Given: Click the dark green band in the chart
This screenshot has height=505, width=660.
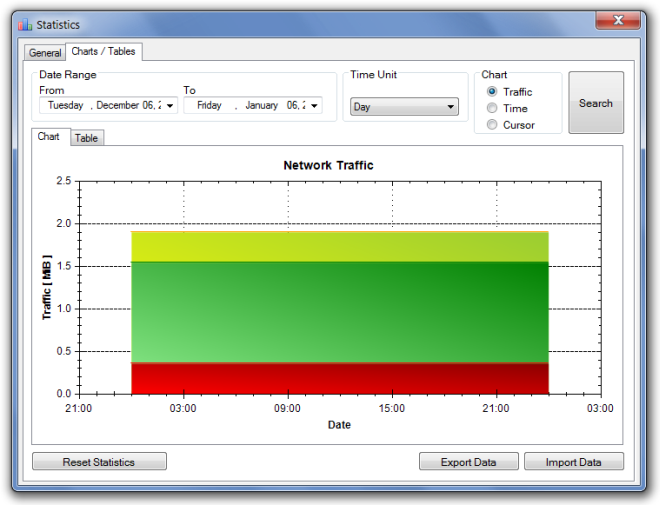Looking at the screenshot, I should [x=340, y=312].
